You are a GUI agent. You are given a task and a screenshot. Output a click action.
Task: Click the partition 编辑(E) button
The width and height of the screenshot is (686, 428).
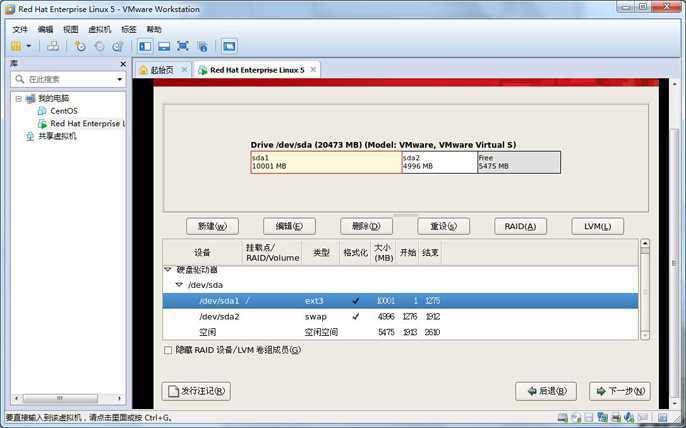pos(289,226)
